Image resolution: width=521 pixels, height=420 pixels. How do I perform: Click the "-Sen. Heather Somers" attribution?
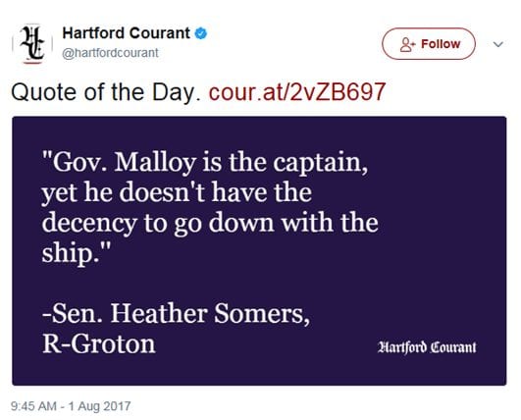[177, 313]
